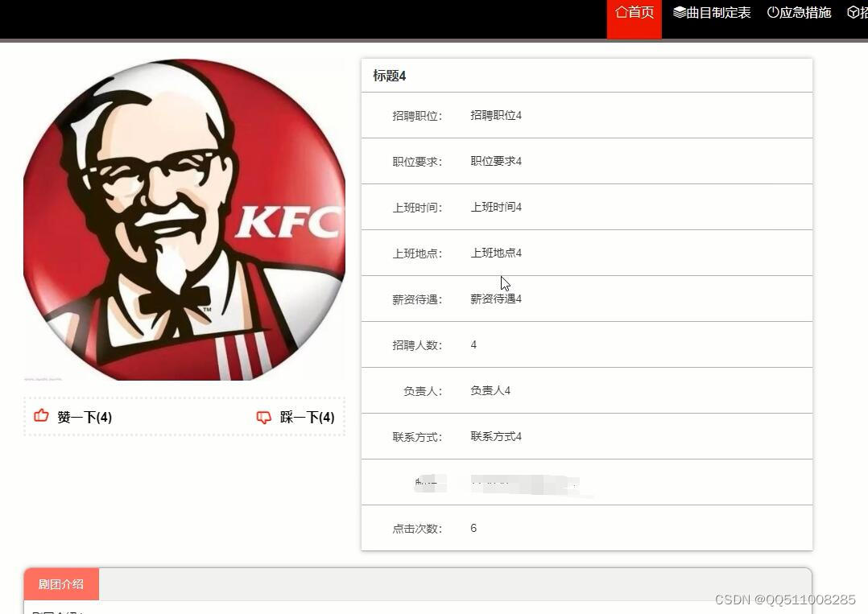
Task: Click the 点击次数 value 6
Action: coord(473,528)
